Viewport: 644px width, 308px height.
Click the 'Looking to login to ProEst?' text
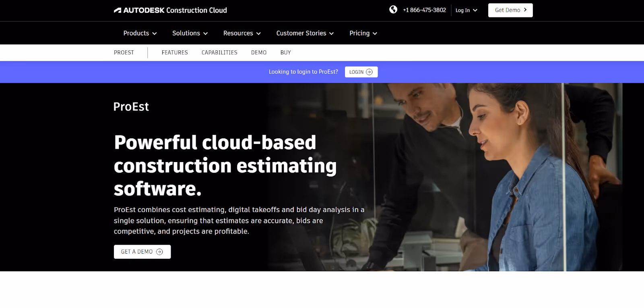pos(303,72)
